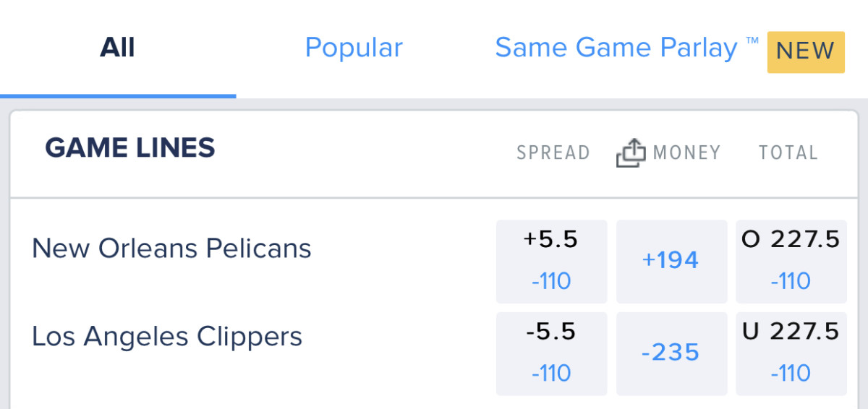The width and height of the screenshot is (868, 409).
Task: Pick Pelicans +5.5 spread bet
Action: click(551, 261)
